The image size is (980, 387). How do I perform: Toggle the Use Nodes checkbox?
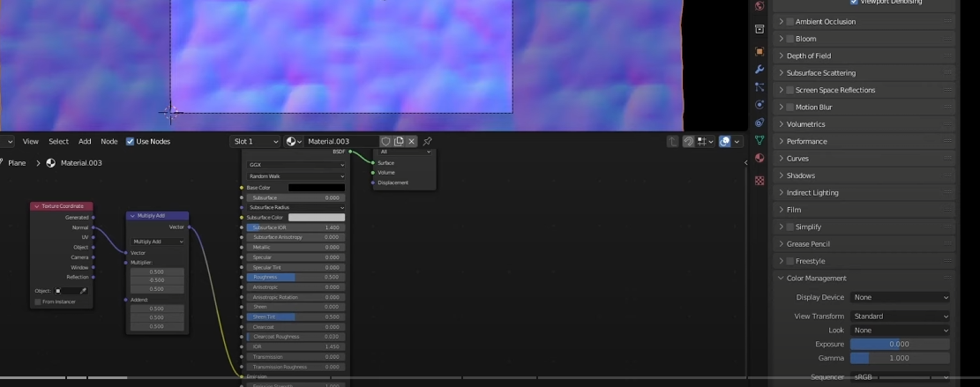pos(130,142)
